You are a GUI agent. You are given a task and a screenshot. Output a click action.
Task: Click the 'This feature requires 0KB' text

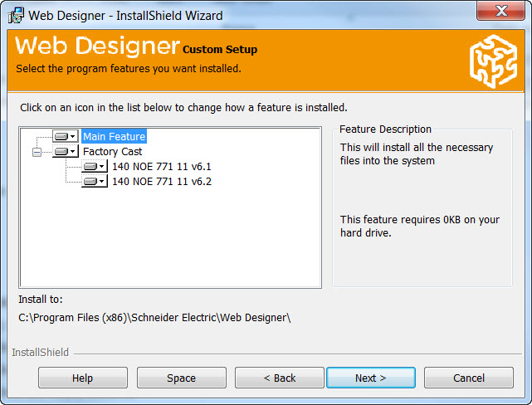(420, 227)
